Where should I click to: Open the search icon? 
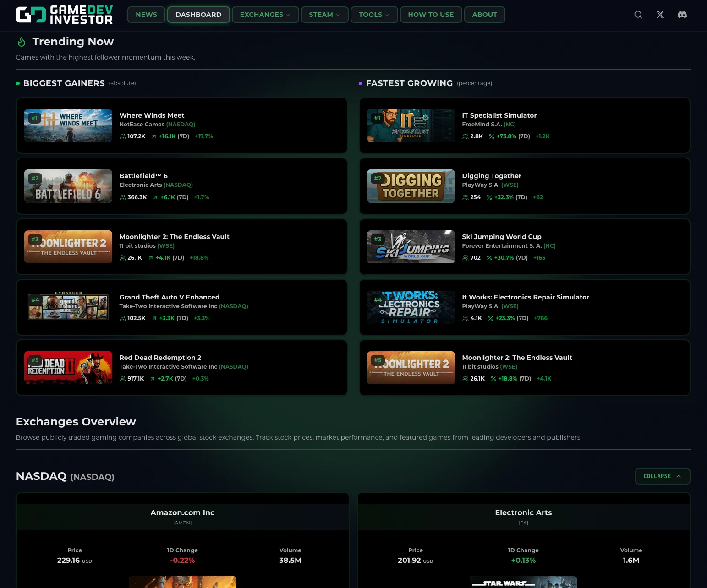(638, 14)
